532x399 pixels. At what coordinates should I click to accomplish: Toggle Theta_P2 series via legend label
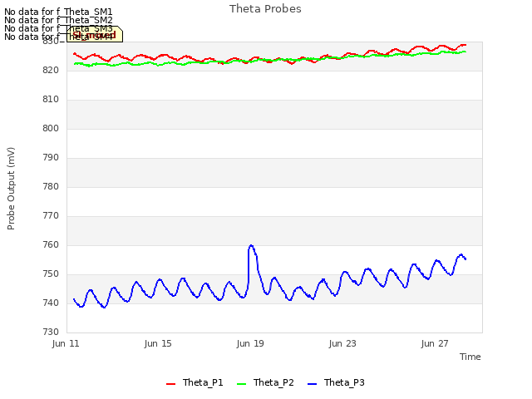273,382
